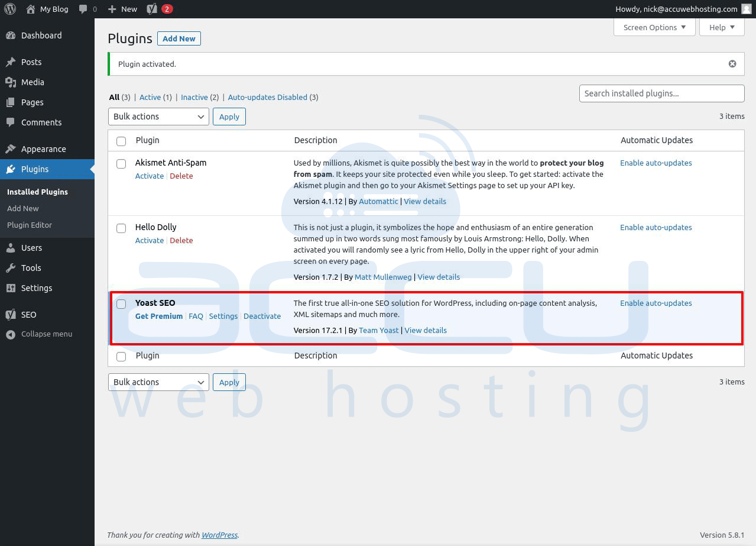This screenshot has width=756, height=546.
Task: Click the Plugins plug icon
Action: point(11,169)
